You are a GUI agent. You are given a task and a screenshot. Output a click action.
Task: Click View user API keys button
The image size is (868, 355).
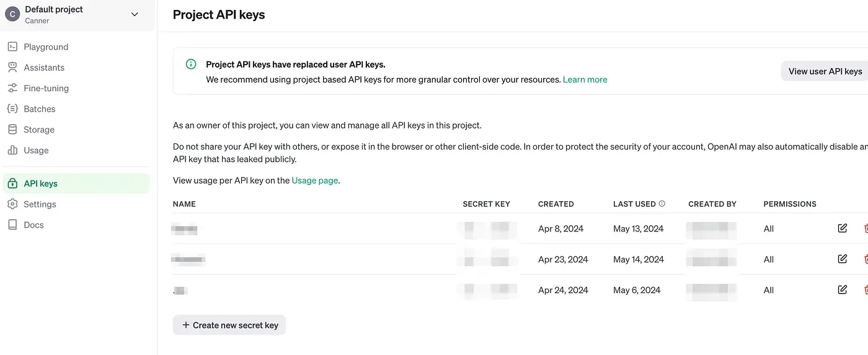pos(825,71)
